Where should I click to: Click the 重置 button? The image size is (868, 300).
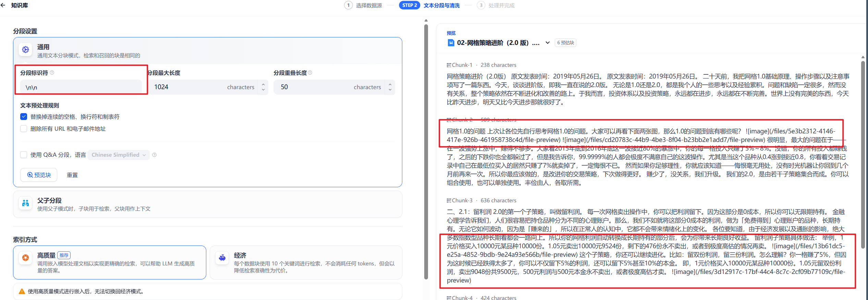click(72, 175)
